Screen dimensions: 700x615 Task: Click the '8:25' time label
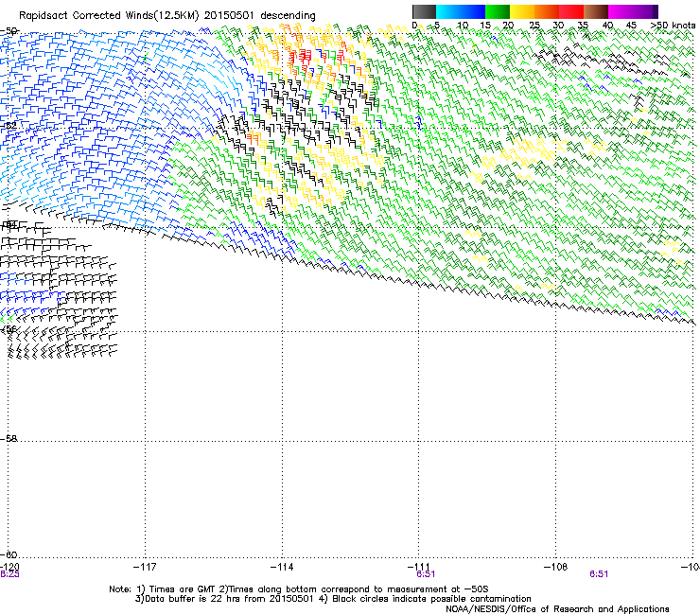point(9,574)
